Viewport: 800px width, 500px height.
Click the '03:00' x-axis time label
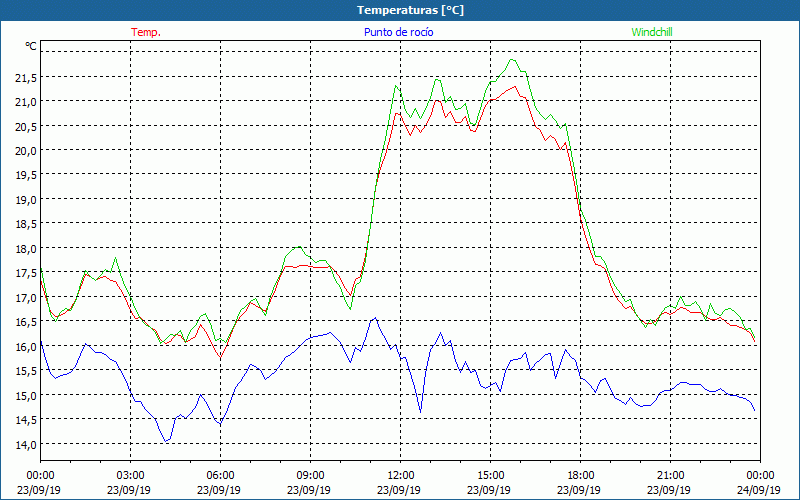click(131, 476)
